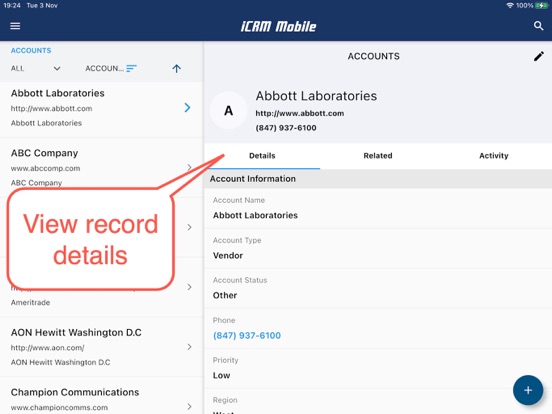
Task: Tap the ACCOUNTS list heading
Action: click(x=31, y=50)
